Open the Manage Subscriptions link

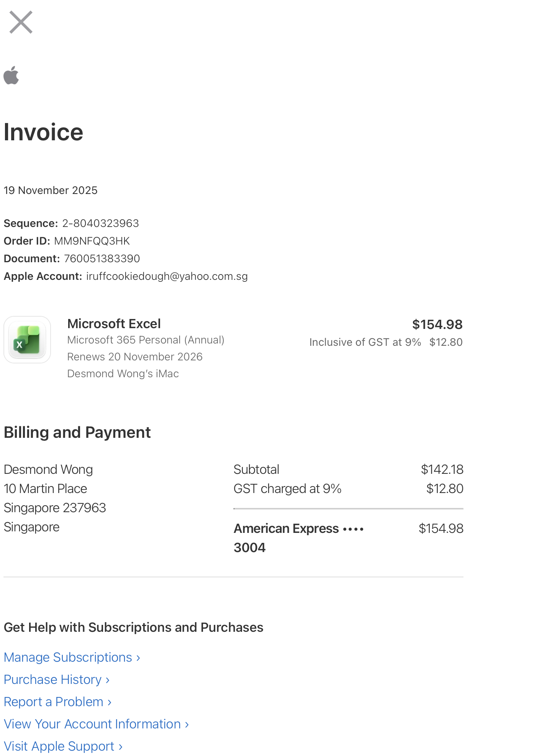pyautogui.click(x=72, y=657)
